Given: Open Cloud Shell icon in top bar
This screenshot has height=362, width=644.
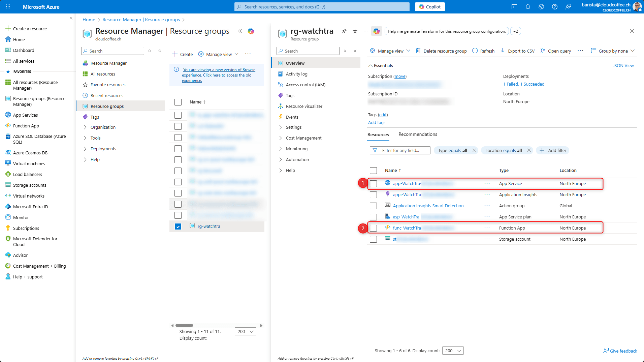Looking at the screenshot, I should point(514,7).
